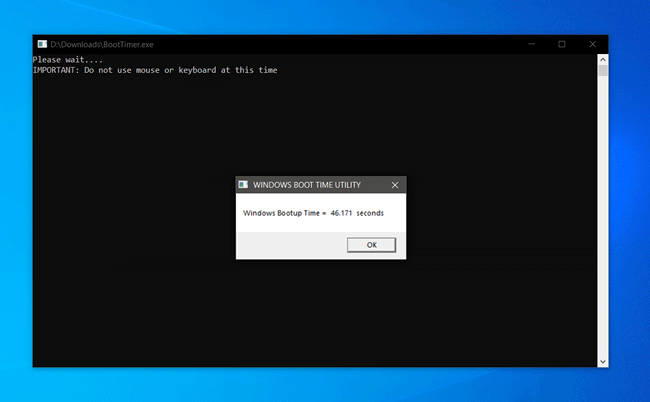
Task: Click the BootTimer console window icon
Action: coord(42,44)
